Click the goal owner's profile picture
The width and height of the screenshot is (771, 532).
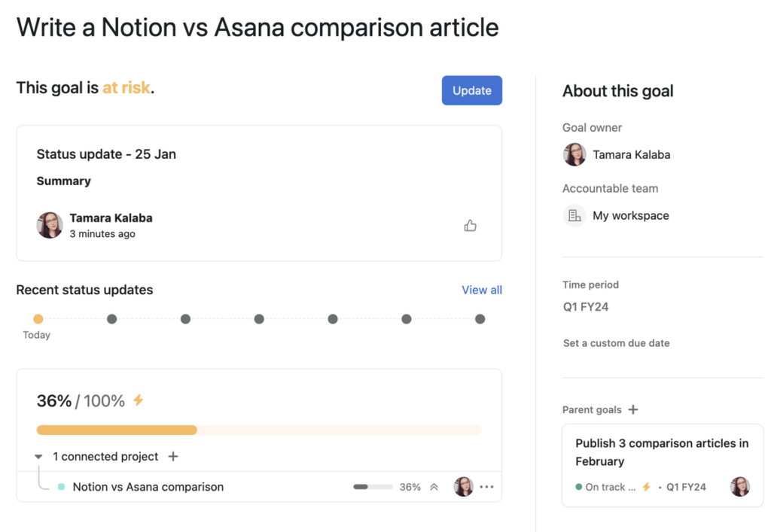(574, 154)
